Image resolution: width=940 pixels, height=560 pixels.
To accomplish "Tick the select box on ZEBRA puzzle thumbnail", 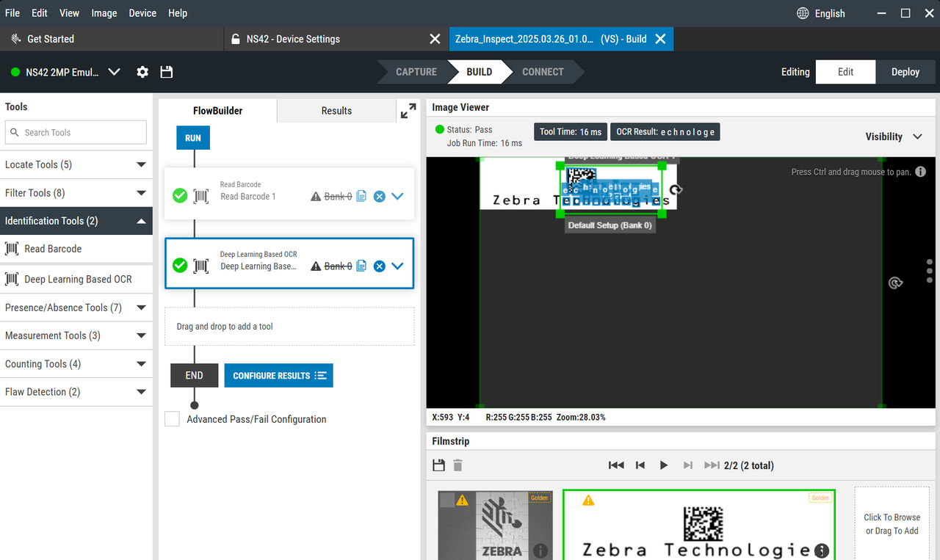I will (446, 500).
